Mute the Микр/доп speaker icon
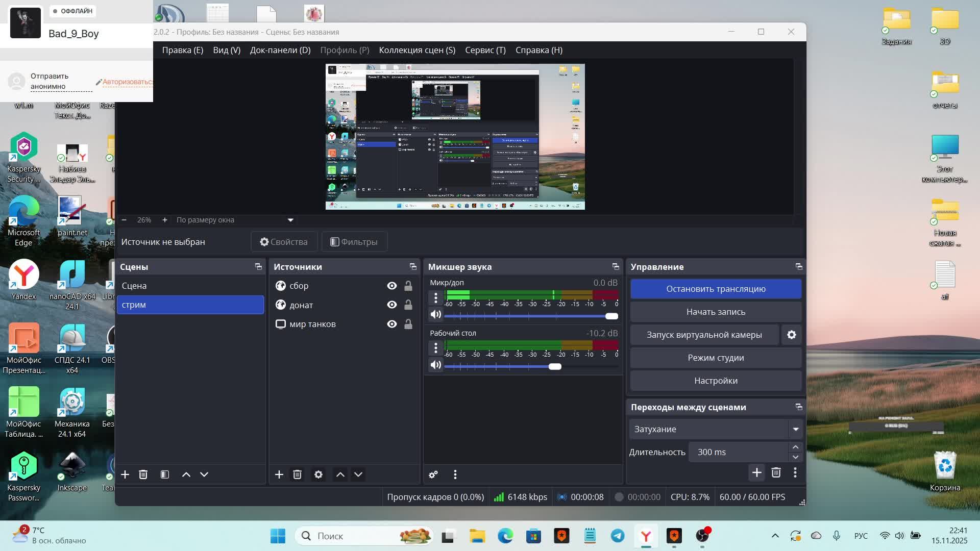Image resolution: width=980 pixels, height=551 pixels. click(x=435, y=314)
